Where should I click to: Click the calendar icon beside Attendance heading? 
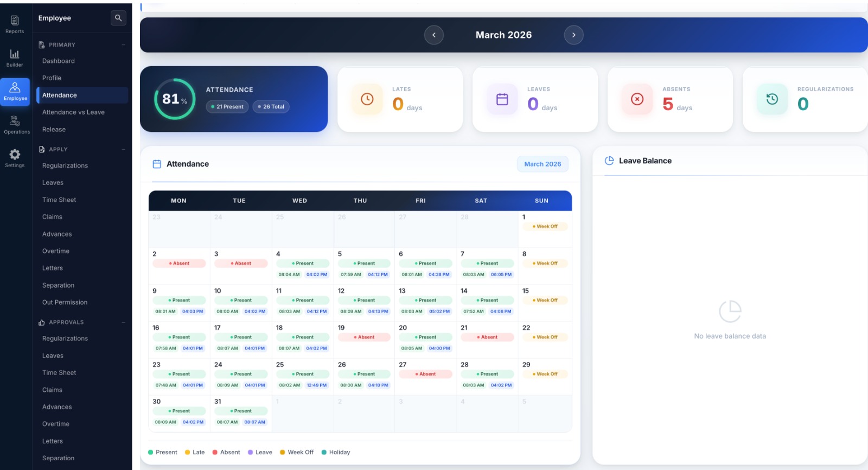point(157,164)
